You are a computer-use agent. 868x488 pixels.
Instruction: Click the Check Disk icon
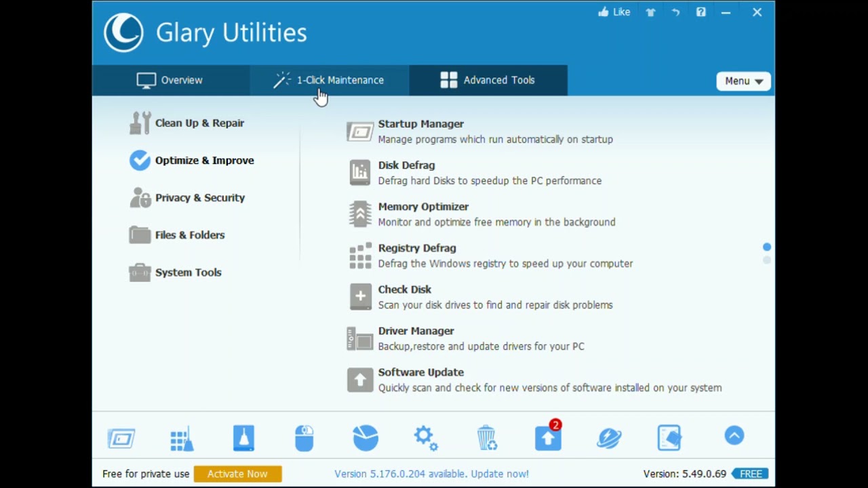tap(360, 297)
